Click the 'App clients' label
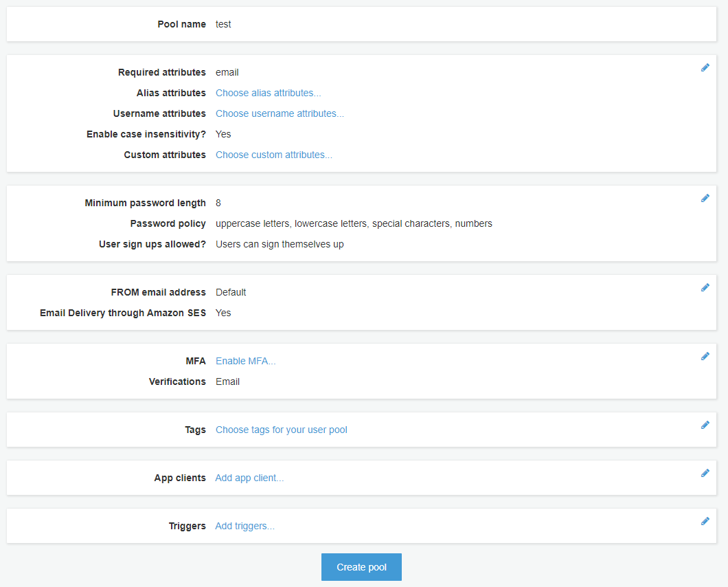The height and width of the screenshot is (587, 728). click(x=180, y=478)
